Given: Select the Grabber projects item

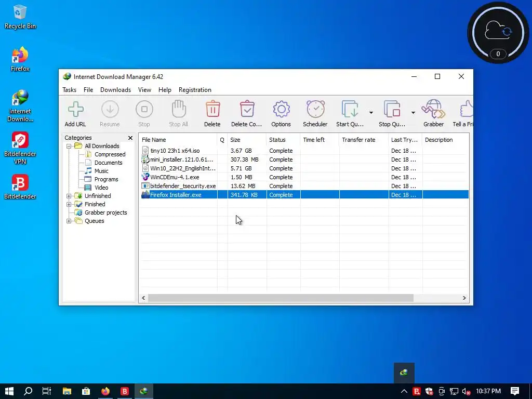Looking at the screenshot, I should 105,212.
